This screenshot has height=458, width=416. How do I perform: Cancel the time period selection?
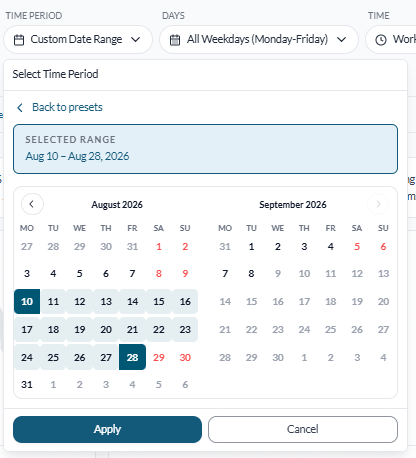click(303, 429)
